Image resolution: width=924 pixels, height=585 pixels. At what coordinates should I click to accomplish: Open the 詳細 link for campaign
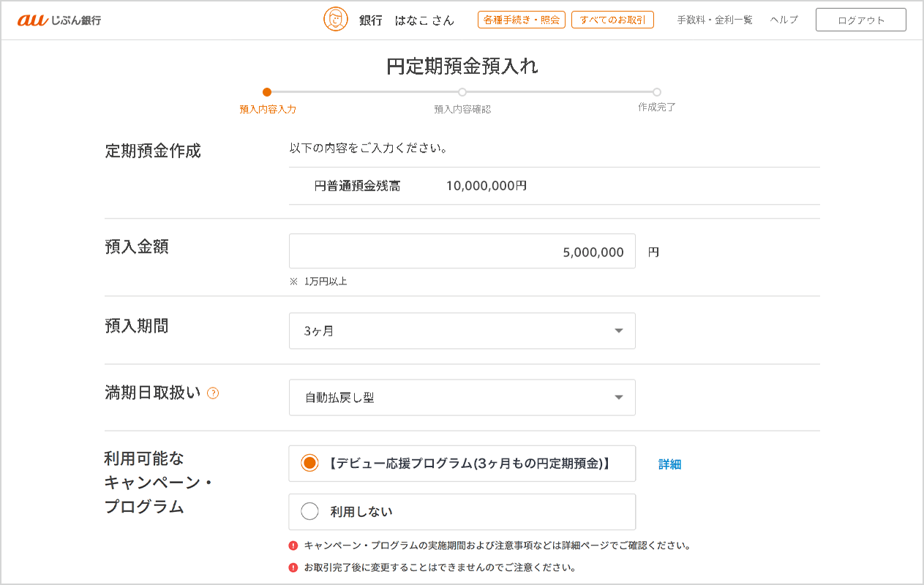669,464
